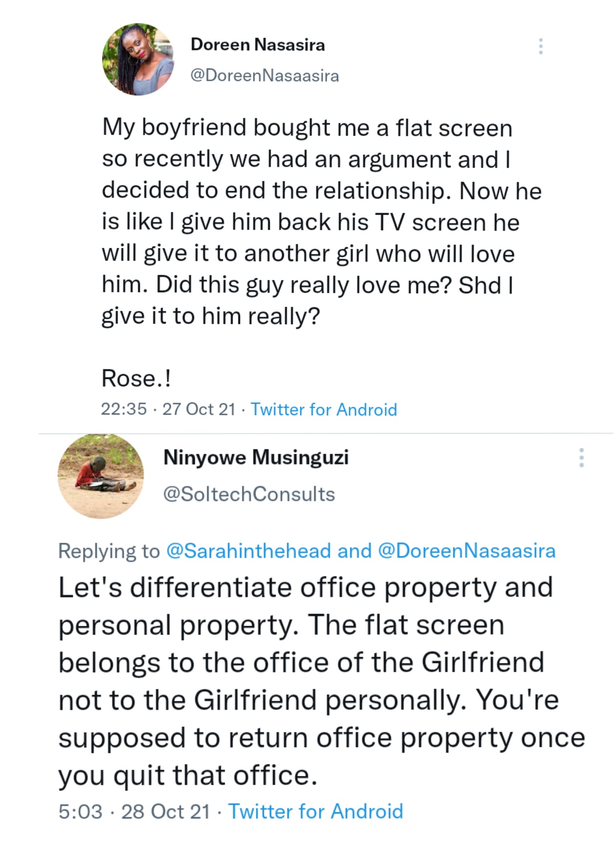
Task: Open the @SoltechConsults handle
Action: (249, 494)
